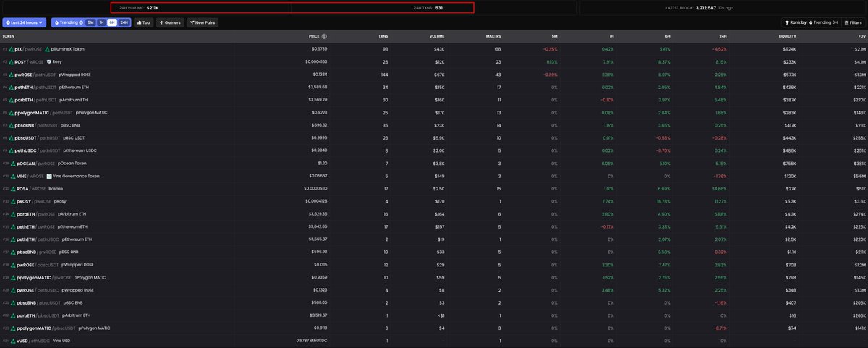Click triangle exchange icon on pbscBNB / pwROSE row
The image size is (868, 348).
[12, 252]
